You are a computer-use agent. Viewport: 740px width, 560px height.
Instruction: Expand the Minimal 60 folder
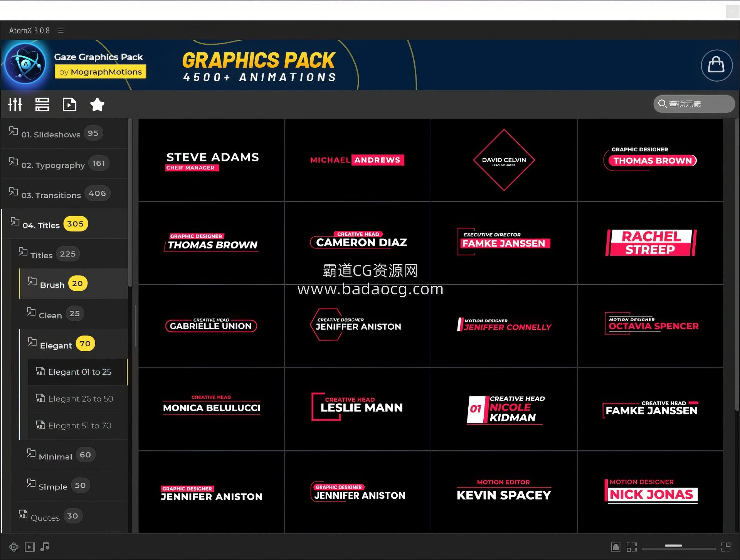[73, 455]
